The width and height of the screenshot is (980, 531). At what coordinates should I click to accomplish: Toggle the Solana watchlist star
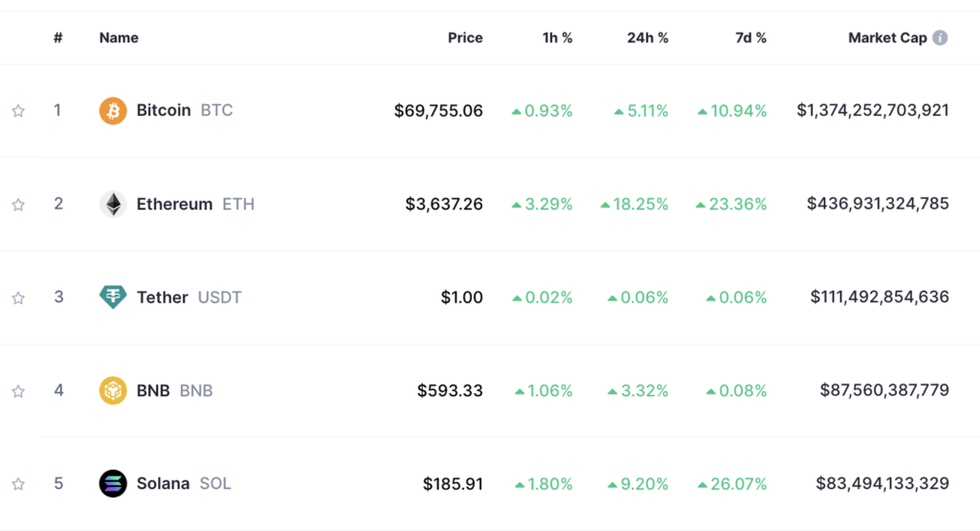(x=18, y=484)
